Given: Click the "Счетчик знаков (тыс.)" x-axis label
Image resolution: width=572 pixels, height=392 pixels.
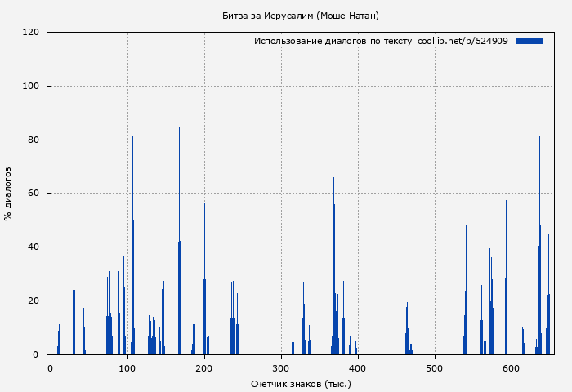Looking at the screenshot, I should tap(301, 383).
